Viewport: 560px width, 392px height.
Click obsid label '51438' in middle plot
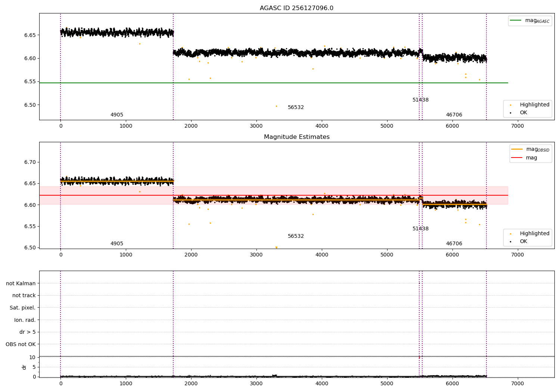420,229
